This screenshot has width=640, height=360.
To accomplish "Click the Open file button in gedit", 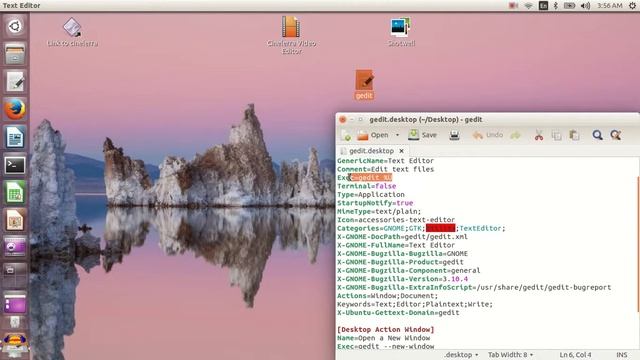I will click(373, 135).
